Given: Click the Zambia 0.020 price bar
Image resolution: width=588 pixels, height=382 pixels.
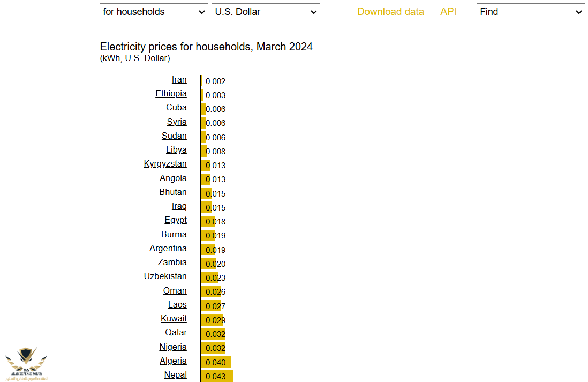Looking at the screenshot, I should [208, 264].
